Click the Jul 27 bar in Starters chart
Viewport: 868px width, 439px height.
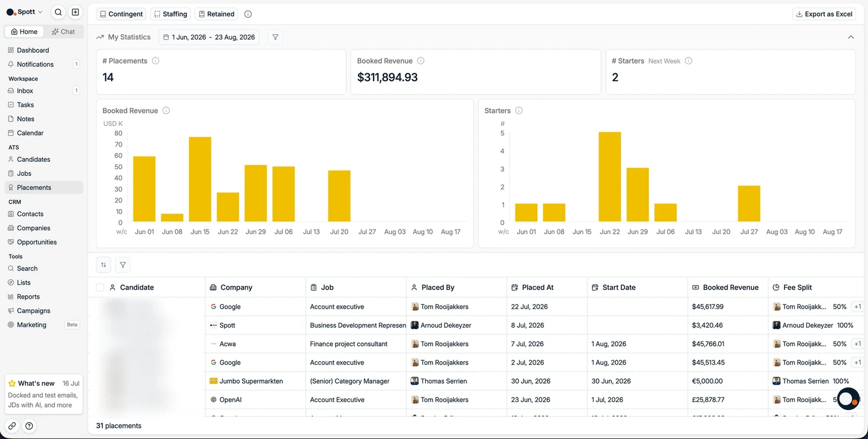pyautogui.click(x=749, y=203)
